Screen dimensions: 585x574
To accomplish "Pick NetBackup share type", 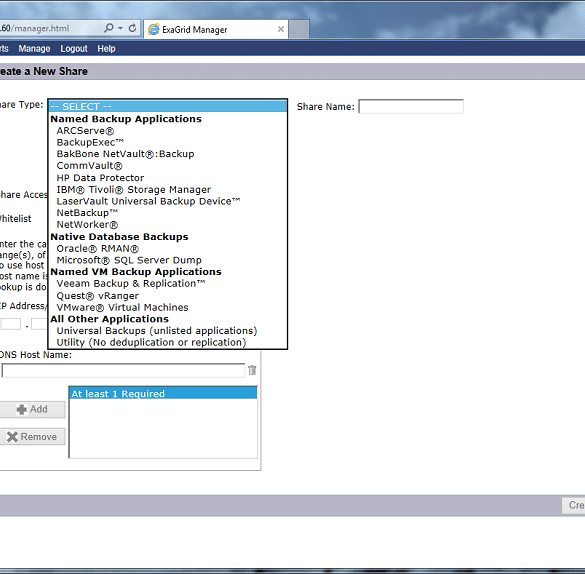I will point(168,213).
